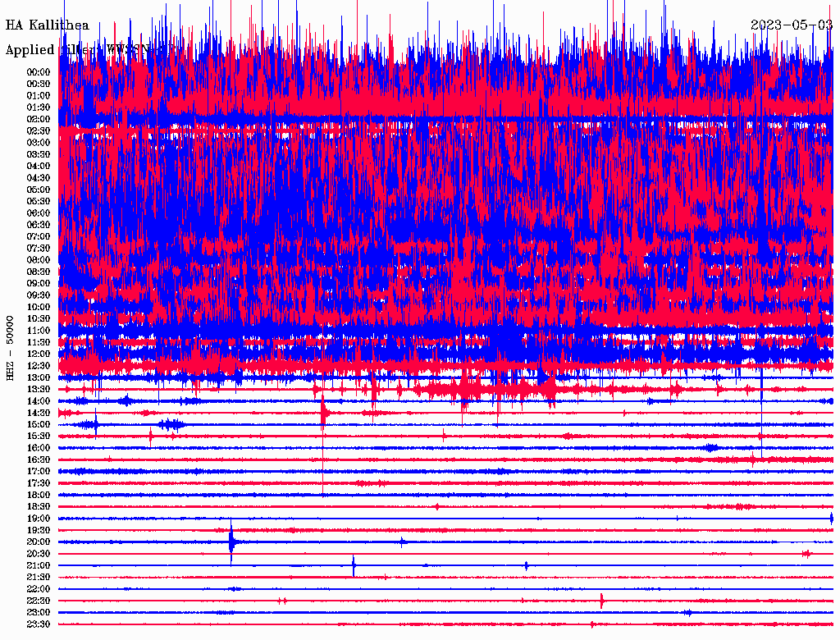Click the 13:00 time label

point(39,378)
